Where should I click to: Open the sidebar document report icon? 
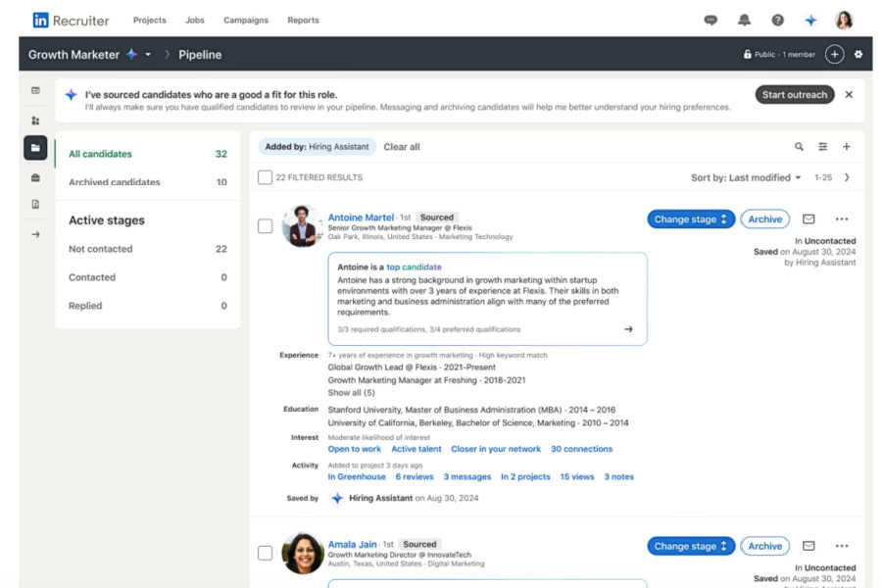[x=35, y=204]
